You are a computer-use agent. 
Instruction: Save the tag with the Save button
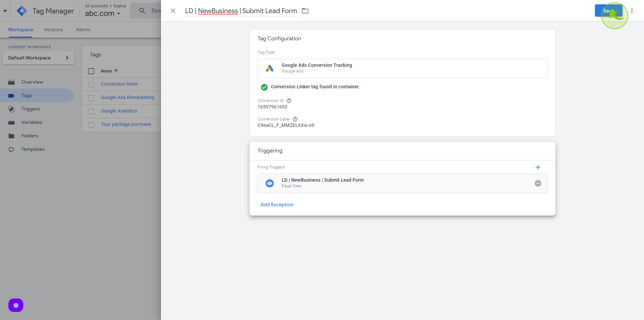(608, 10)
